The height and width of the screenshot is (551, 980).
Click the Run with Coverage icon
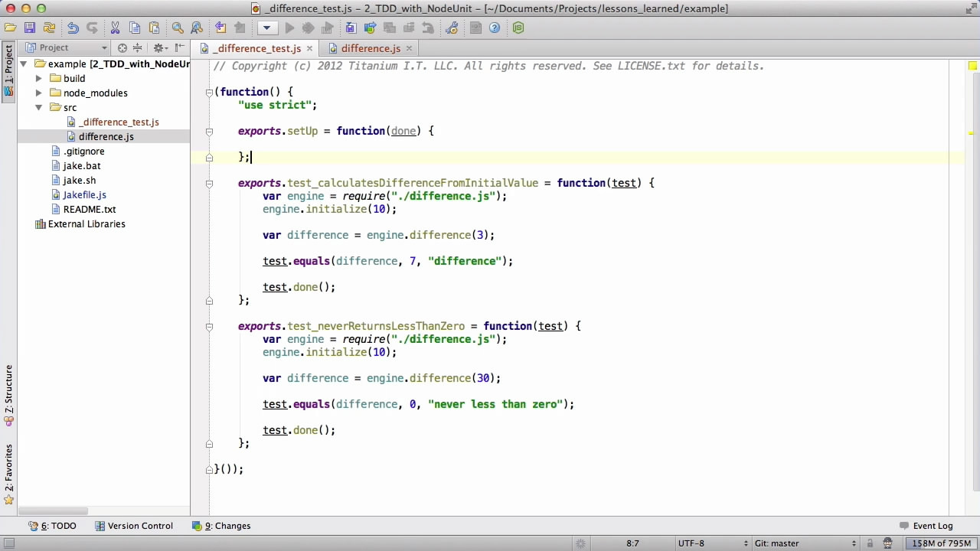click(327, 28)
